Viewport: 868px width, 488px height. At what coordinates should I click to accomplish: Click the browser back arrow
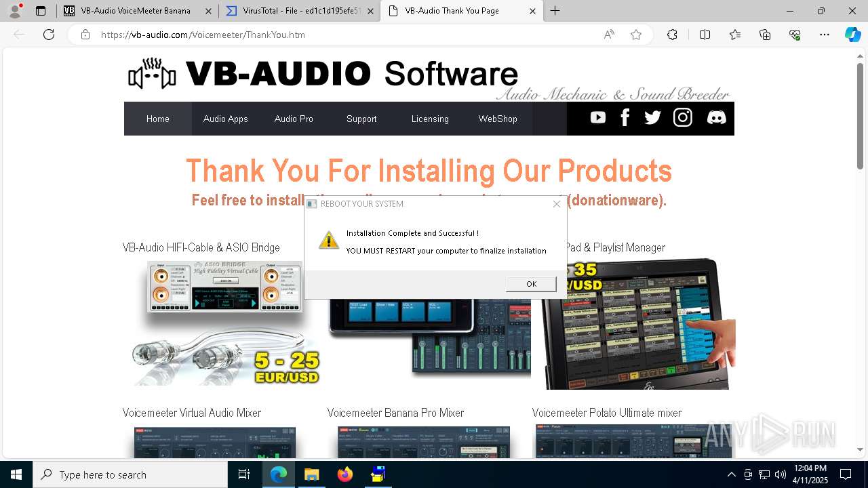[x=19, y=35]
